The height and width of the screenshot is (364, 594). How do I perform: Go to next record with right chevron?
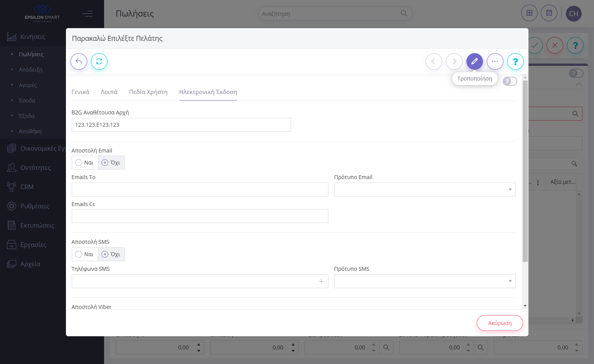[454, 61]
